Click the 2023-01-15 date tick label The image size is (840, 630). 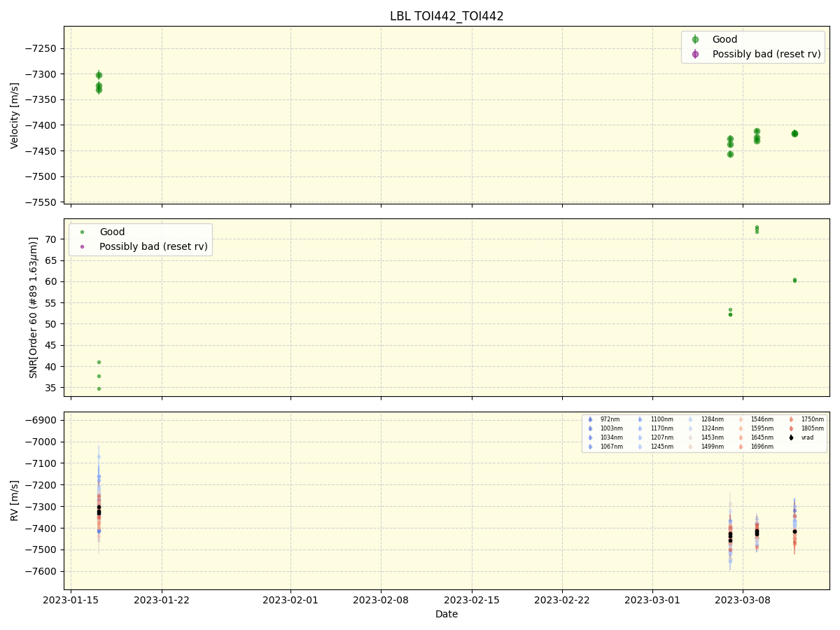coord(71,600)
